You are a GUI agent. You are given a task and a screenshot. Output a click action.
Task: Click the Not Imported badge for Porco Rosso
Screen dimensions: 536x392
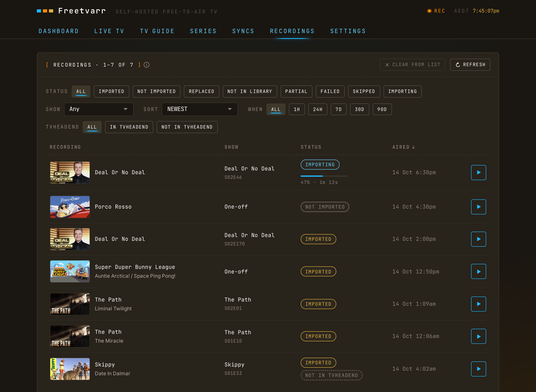click(325, 207)
